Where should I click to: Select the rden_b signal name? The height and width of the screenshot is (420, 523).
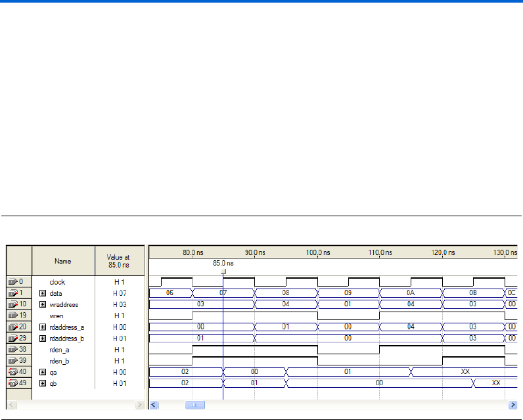click(x=60, y=361)
